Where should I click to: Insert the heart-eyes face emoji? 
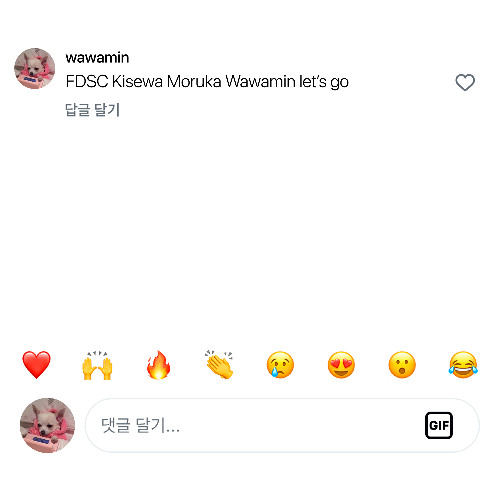coord(341,365)
